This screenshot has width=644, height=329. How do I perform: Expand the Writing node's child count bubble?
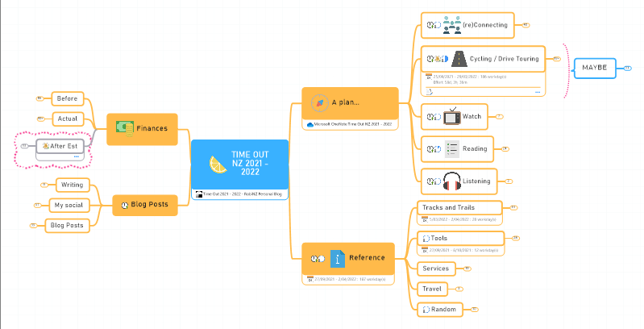point(44,185)
